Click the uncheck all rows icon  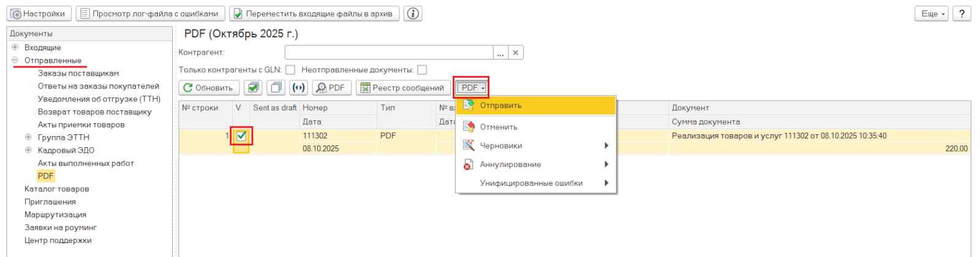pos(276,88)
